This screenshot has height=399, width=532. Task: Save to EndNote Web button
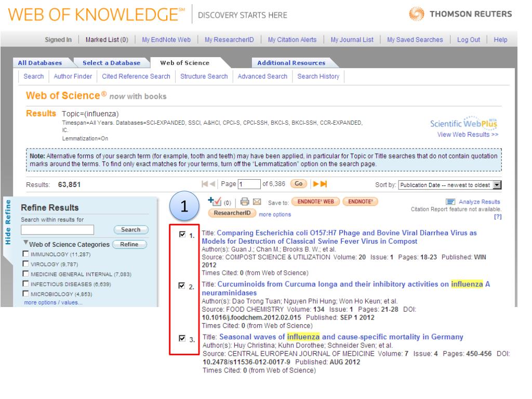[x=315, y=202]
